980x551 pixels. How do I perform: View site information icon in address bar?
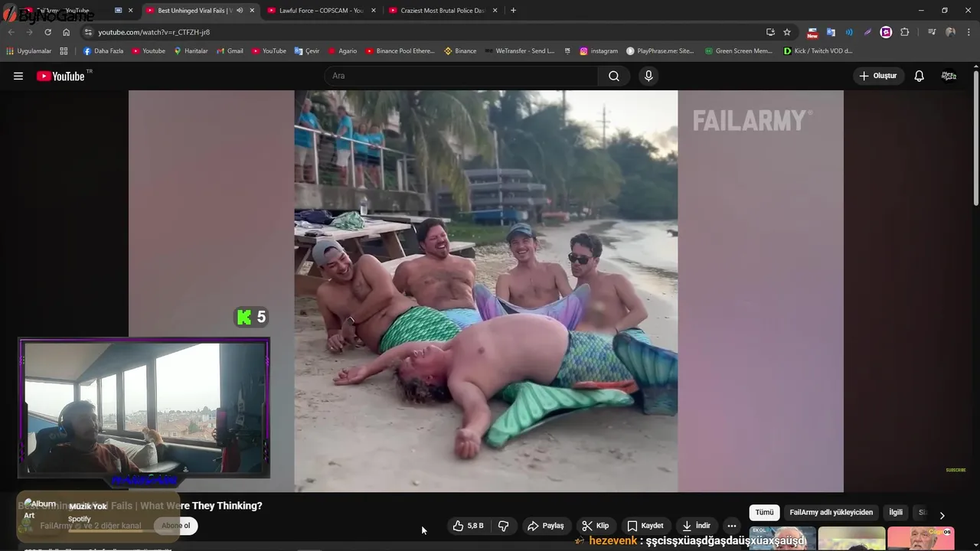tap(88, 32)
